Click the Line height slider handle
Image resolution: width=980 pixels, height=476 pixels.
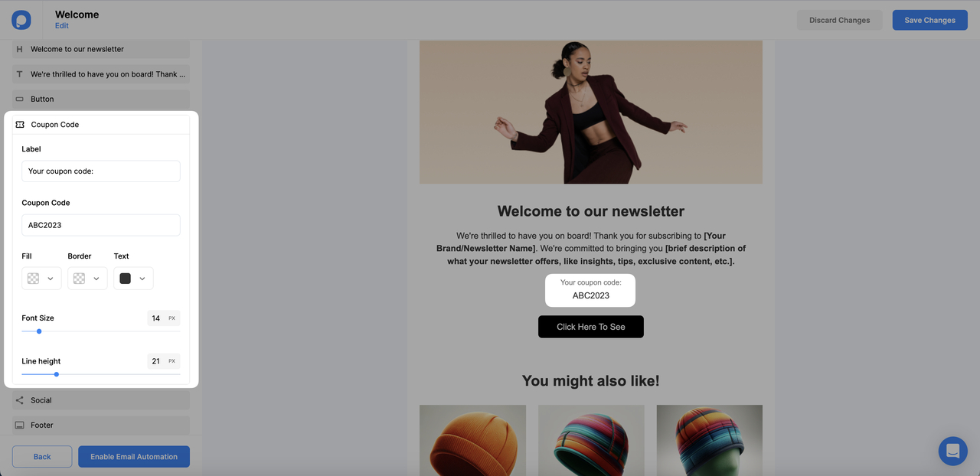tap(57, 374)
